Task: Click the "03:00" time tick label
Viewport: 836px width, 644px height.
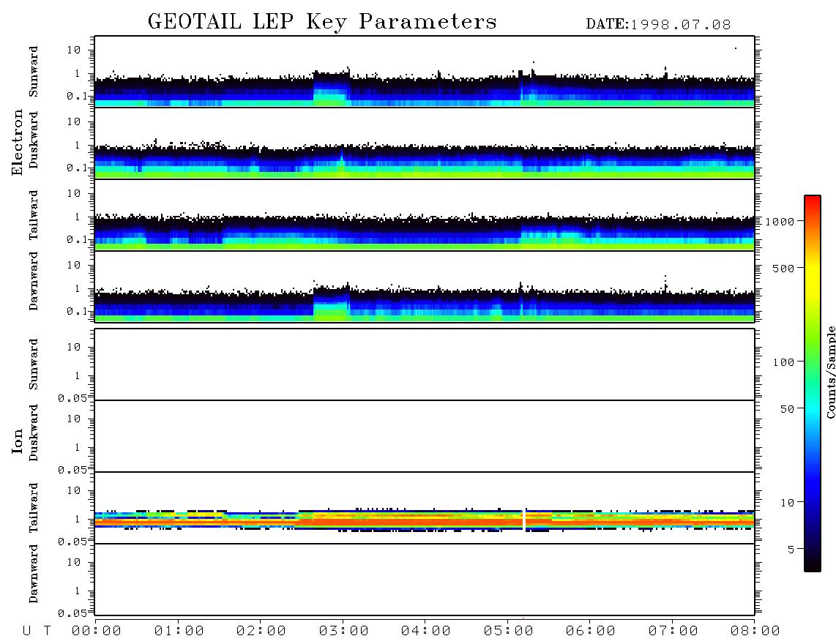Action: [x=344, y=631]
